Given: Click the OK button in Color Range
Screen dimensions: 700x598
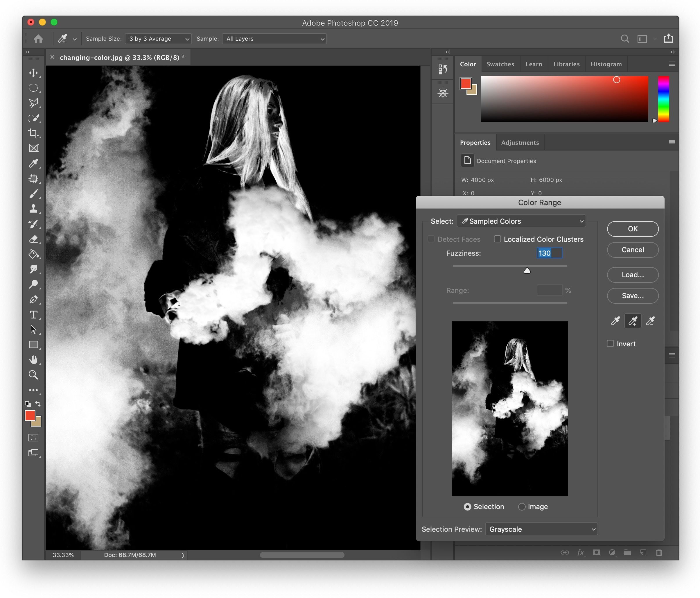Looking at the screenshot, I should (632, 228).
